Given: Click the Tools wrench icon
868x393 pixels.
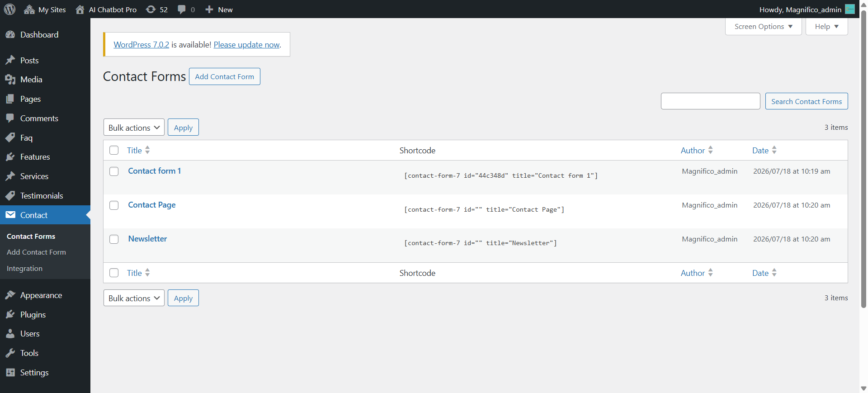Looking at the screenshot, I should pos(10,353).
